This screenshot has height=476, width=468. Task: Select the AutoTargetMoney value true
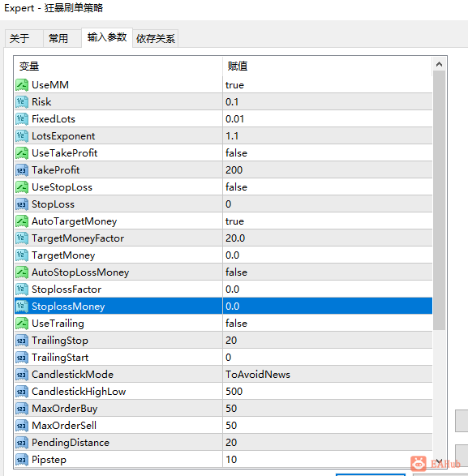click(234, 221)
